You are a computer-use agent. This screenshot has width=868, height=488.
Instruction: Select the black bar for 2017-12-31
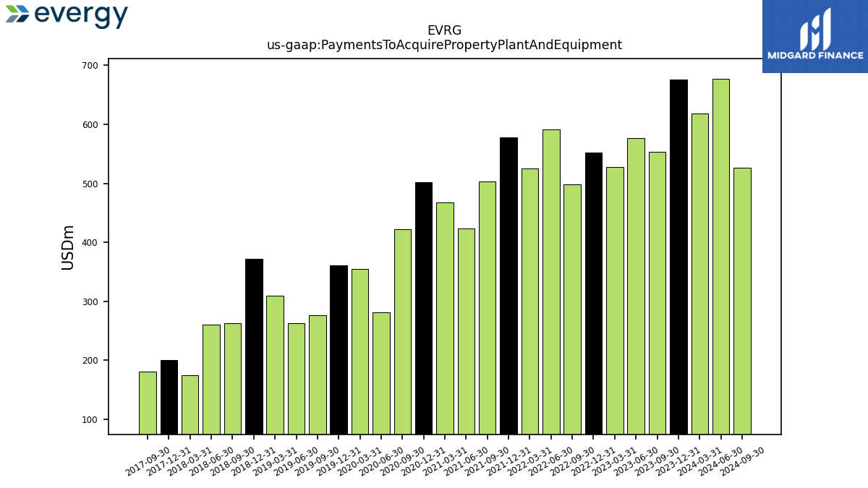coord(169,397)
